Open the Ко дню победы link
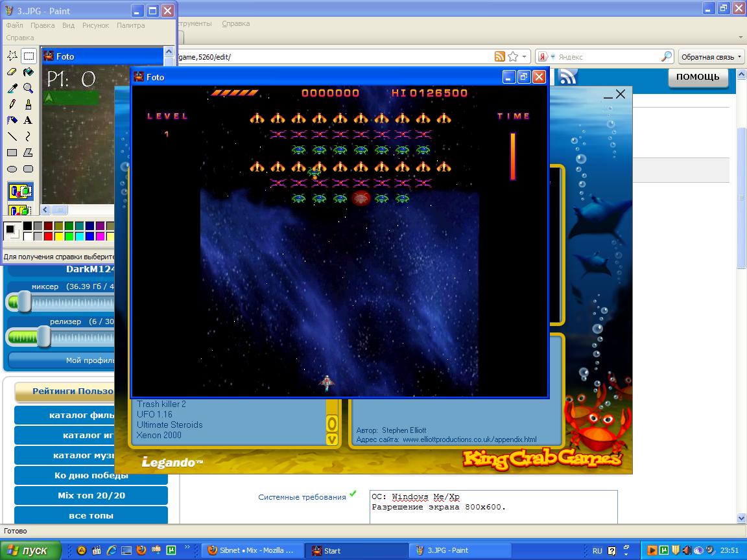 pos(91,475)
